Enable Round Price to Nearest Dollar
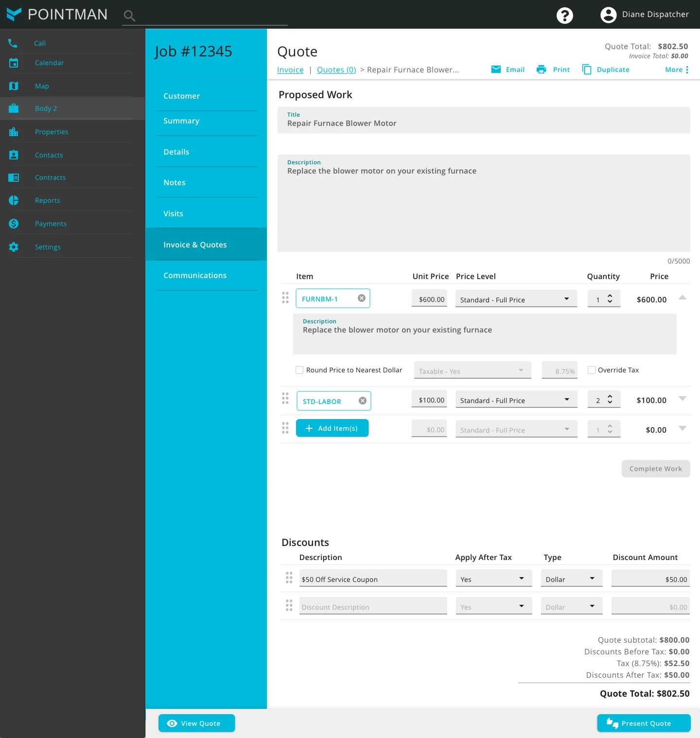The width and height of the screenshot is (700, 738). 299,370
